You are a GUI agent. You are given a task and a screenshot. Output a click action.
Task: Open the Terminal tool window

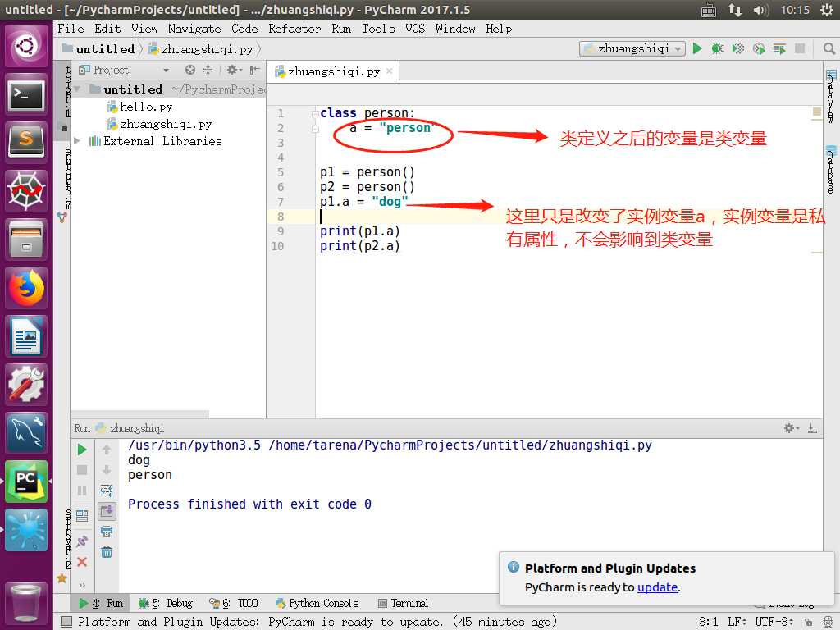[403, 603]
